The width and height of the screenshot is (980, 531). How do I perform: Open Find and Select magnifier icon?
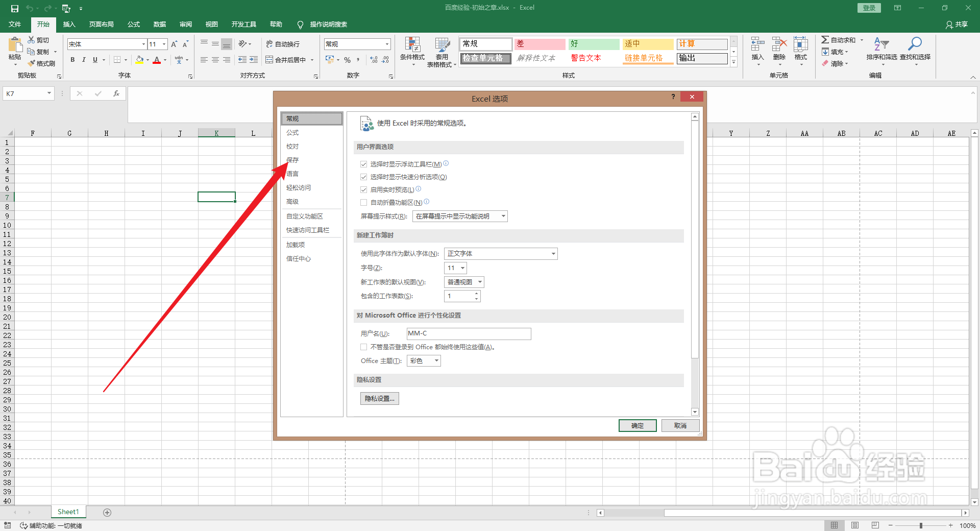pyautogui.click(x=915, y=44)
